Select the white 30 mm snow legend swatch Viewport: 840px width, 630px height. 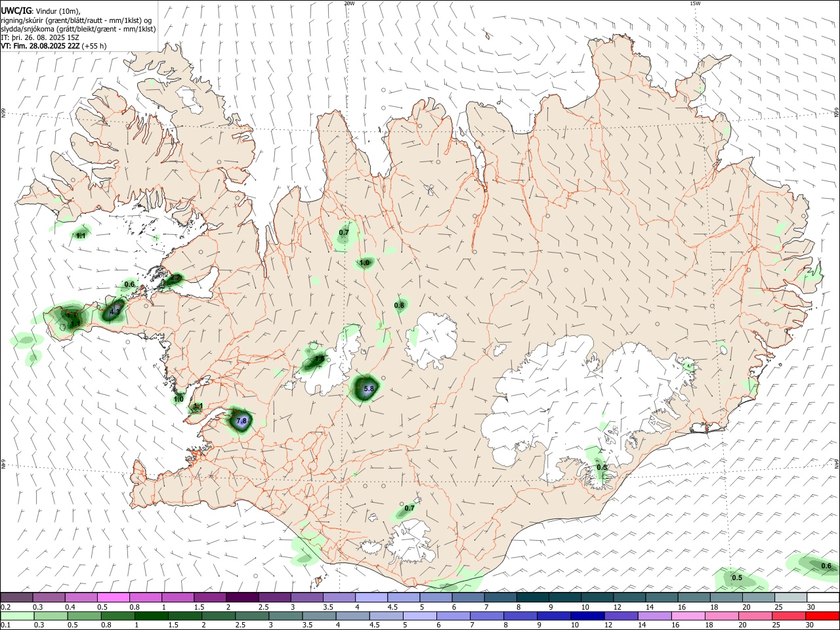[x=823, y=597]
